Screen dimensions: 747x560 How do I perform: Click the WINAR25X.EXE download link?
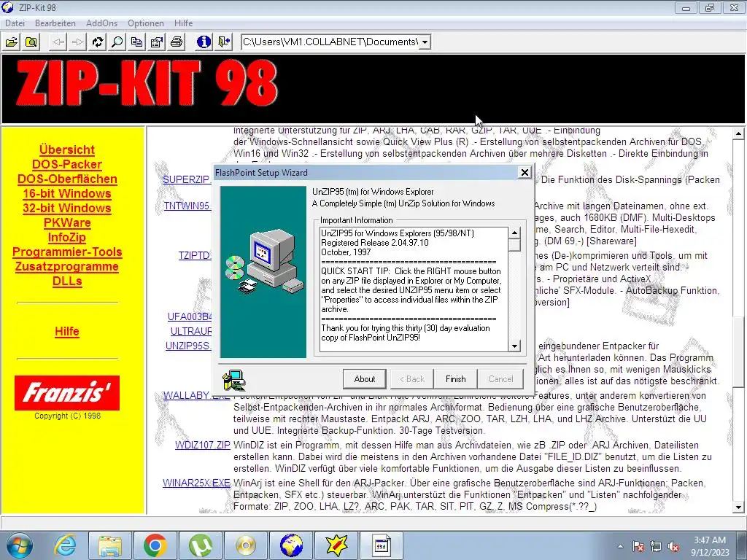tap(196, 483)
